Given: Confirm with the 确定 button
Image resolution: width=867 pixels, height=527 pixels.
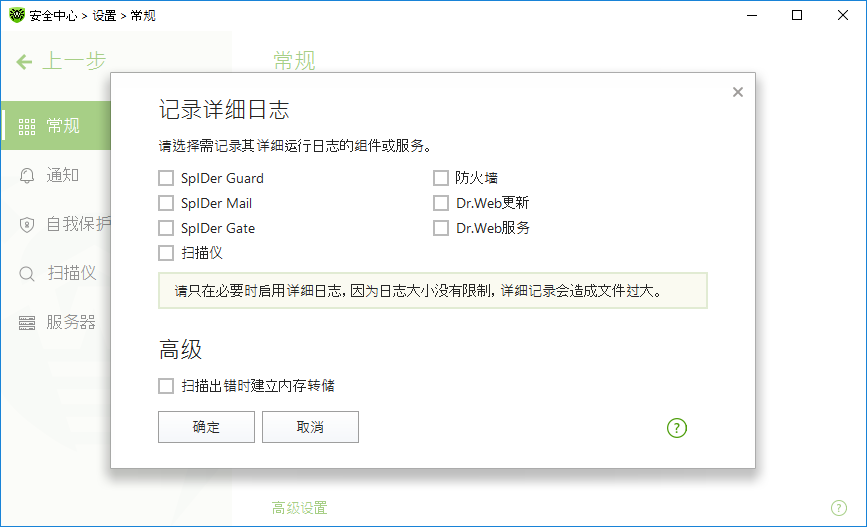Looking at the screenshot, I should (206, 427).
